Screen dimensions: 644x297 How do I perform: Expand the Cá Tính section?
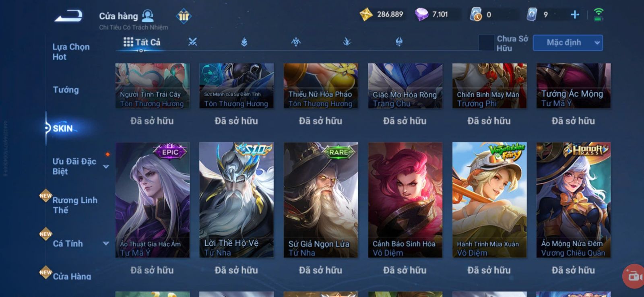[106, 243]
